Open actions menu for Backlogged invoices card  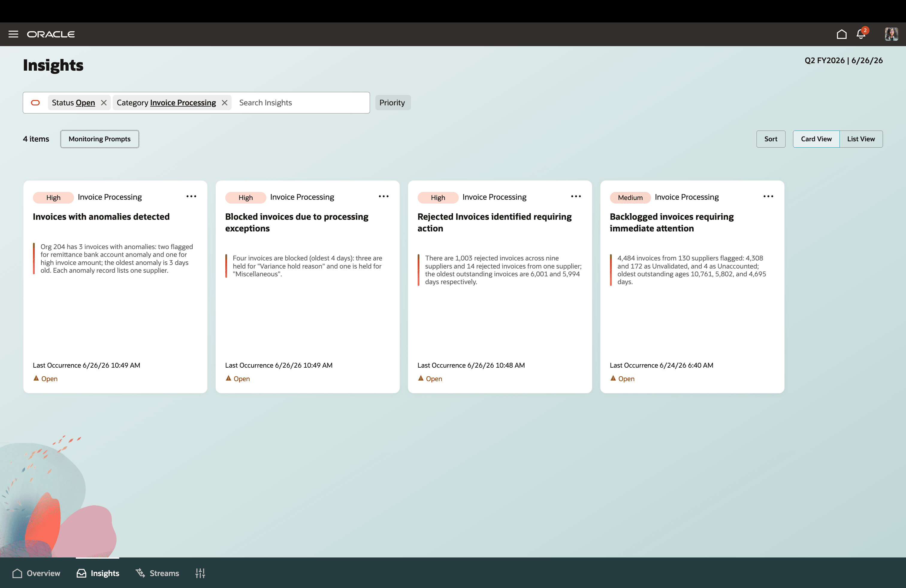(768, 197)
